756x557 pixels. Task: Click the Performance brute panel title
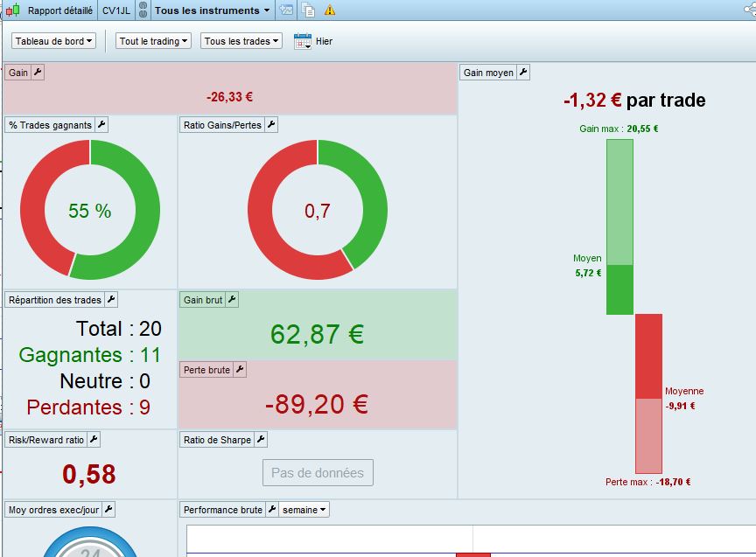223,510
